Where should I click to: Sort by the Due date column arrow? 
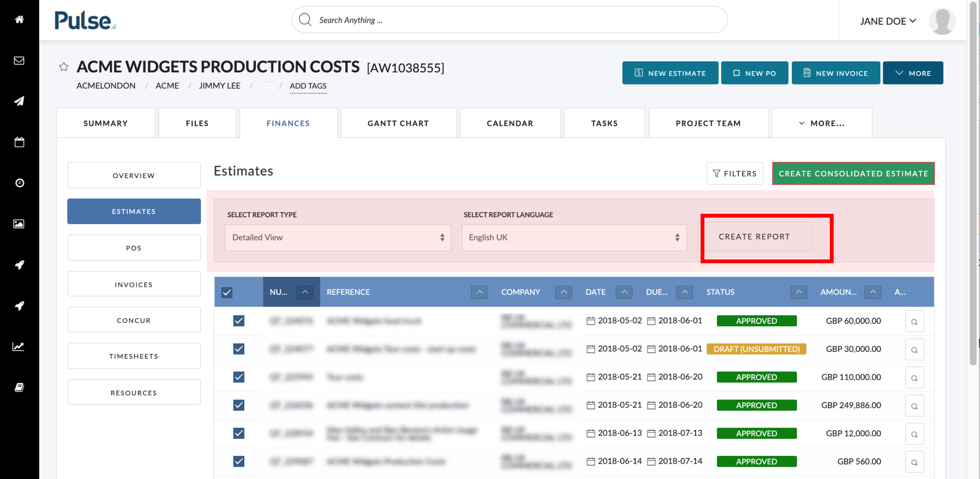(684, 292)
